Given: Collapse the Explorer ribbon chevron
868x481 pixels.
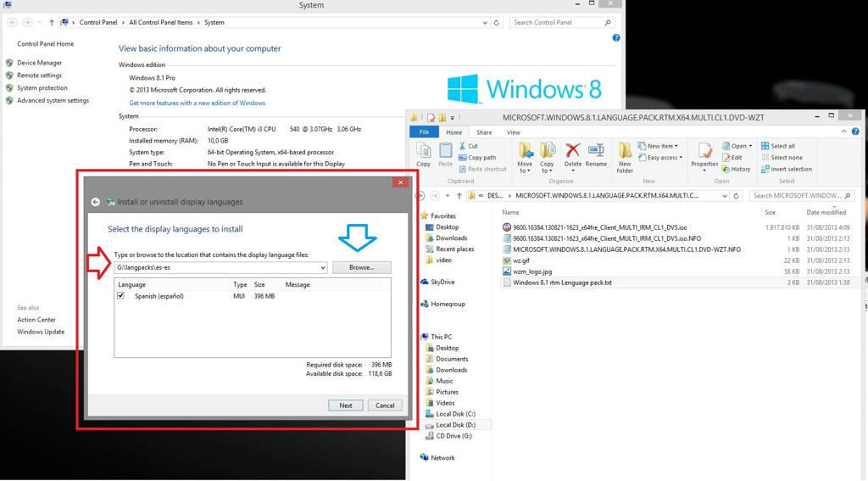Looking at the screenshot, I should 843,131.
